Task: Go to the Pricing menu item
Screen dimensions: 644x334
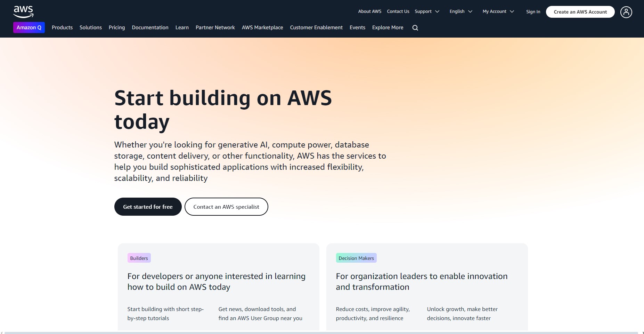Action: pos(117,27)
